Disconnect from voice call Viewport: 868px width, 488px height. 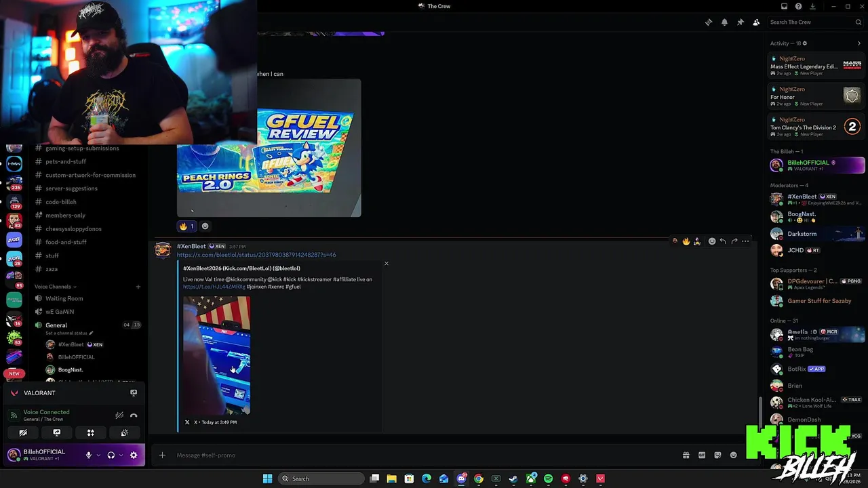[x=134, y=415]
